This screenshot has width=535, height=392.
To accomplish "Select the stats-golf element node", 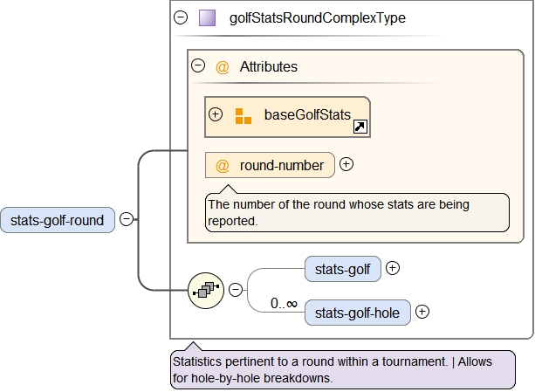I will pos(343,269).
